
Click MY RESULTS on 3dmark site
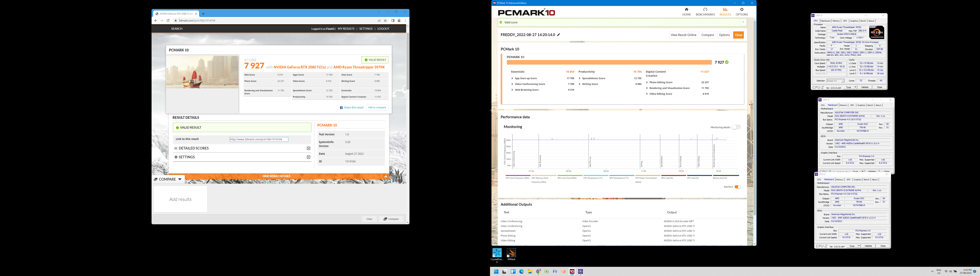346,29
